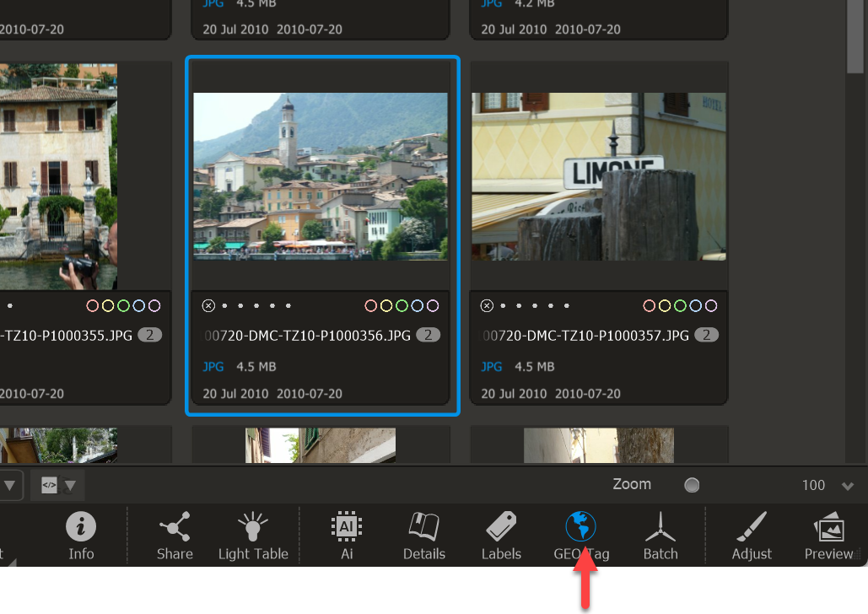This screenshot has height=614, width=868.
Task: Toggle blue label circle on P1000357.JPG
Action: pos(696,305)
